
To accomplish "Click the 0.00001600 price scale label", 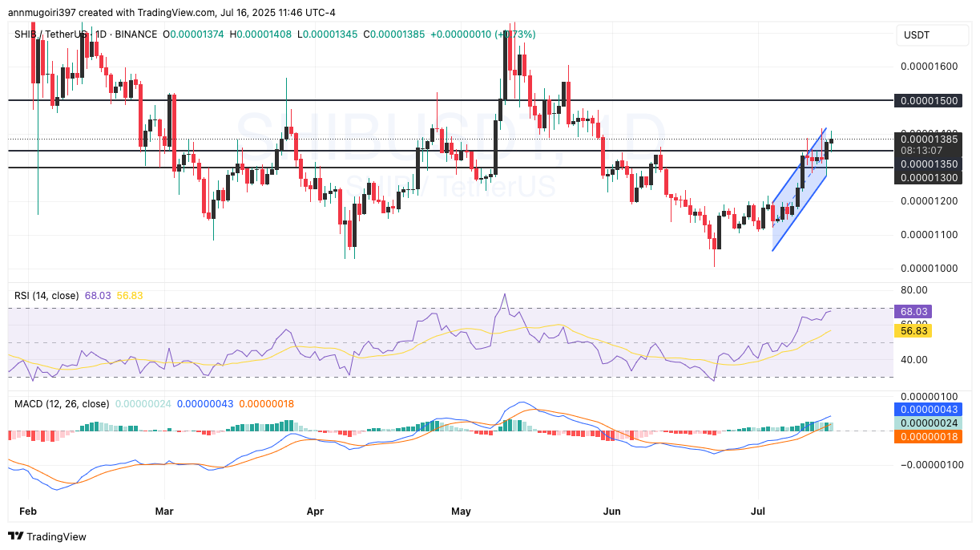I will coord(929,66).
